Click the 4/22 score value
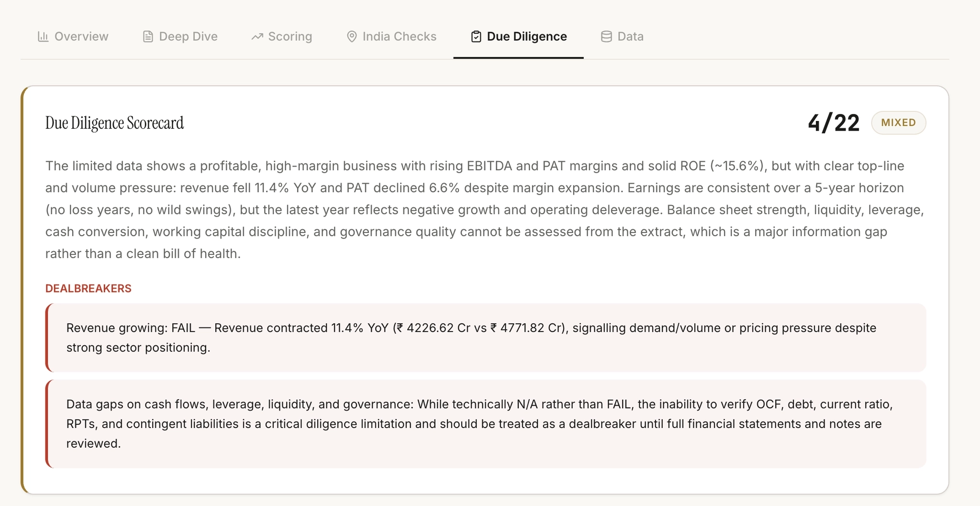The height and width of the screenshot is (506, 980). pyautogui.click(x=834, y=123)
